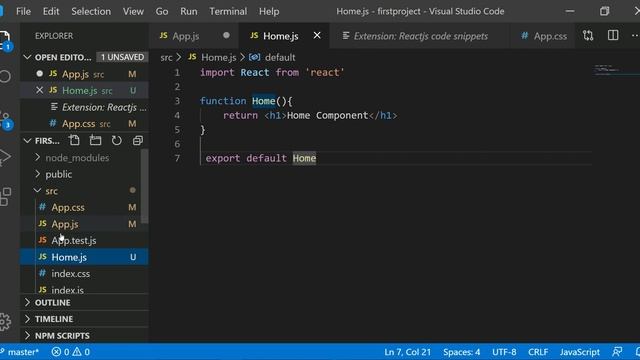Select App.js in open editors list
Viewport: 640px width, 360px height.
point(84,74)
